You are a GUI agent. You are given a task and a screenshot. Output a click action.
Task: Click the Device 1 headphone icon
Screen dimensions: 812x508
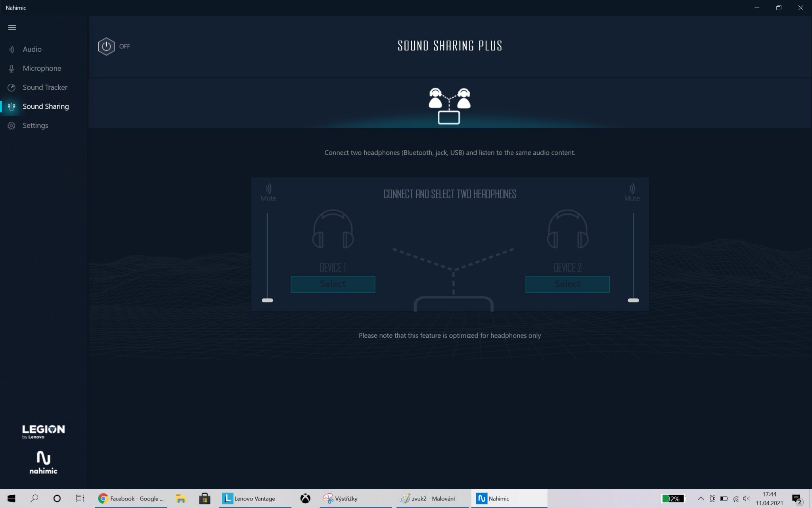tap(333, 229)
